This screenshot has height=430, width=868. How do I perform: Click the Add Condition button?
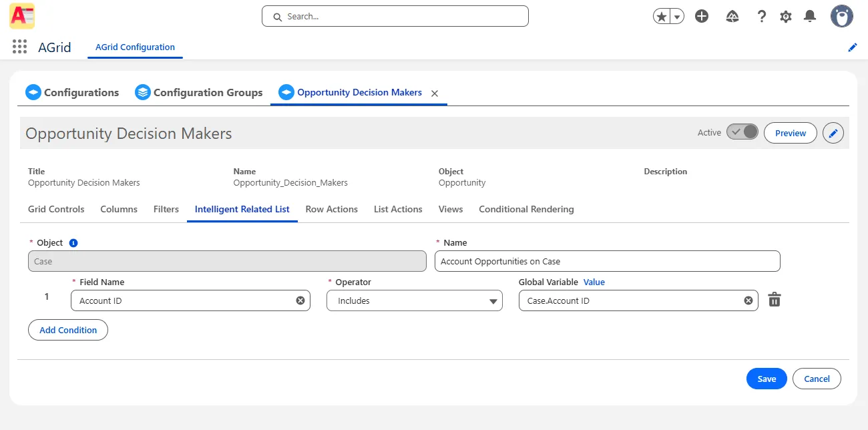coord(68,330)
